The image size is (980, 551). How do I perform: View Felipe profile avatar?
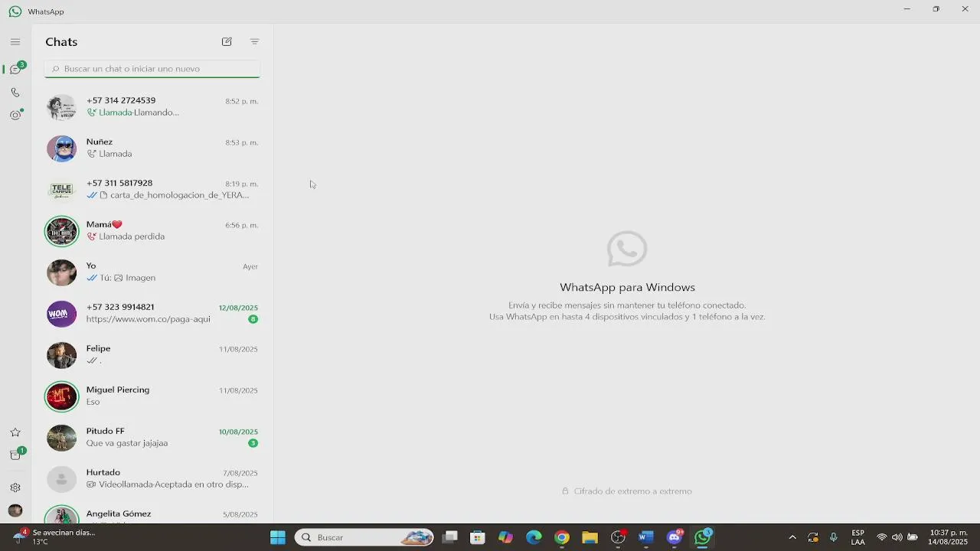coord(61,355)
